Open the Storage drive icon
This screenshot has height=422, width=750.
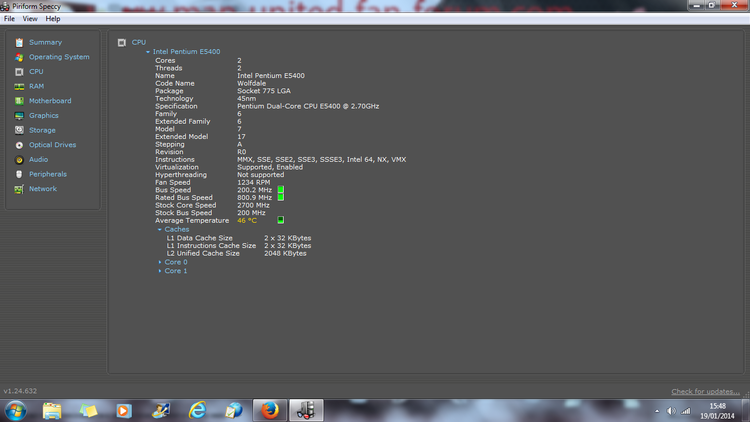(x=19, y=130)
